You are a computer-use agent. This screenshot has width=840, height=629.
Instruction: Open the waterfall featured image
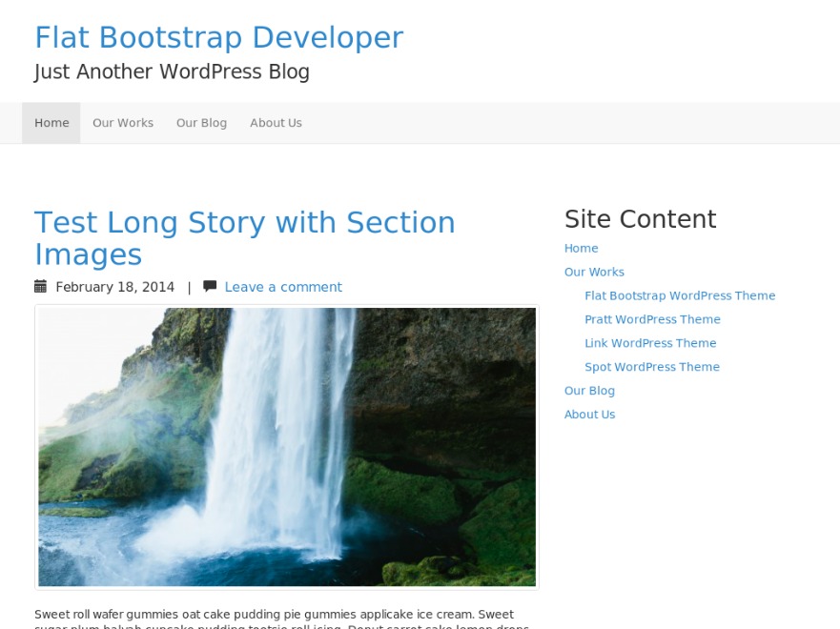click(287, 447)
